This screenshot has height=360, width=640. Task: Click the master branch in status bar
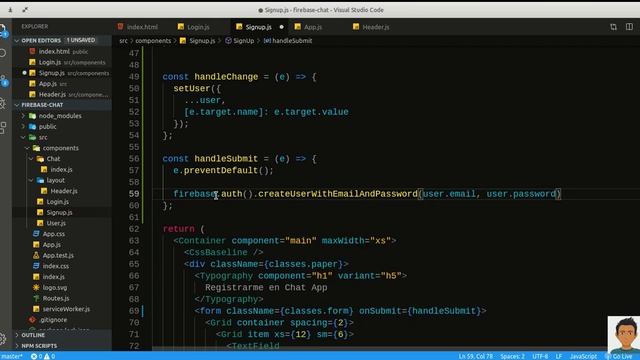pyautogui.click(x=12, y=356)
